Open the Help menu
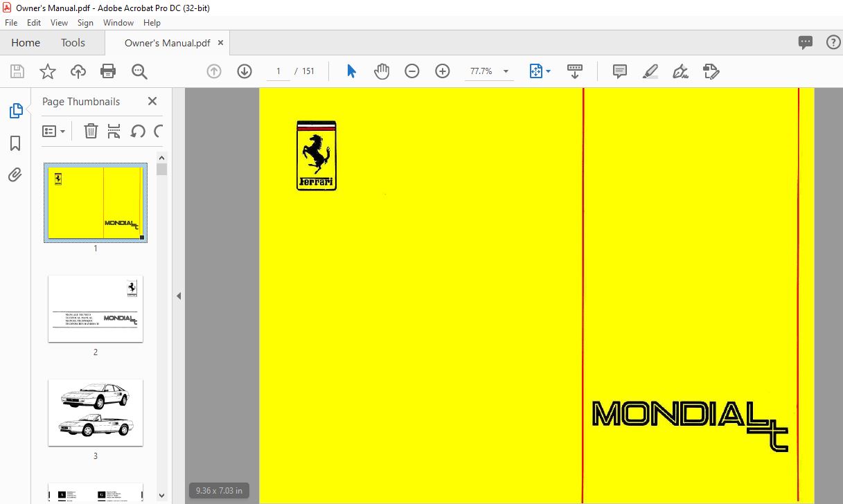The height and width of the screenshot is (504, 843). tap(152, 23)
